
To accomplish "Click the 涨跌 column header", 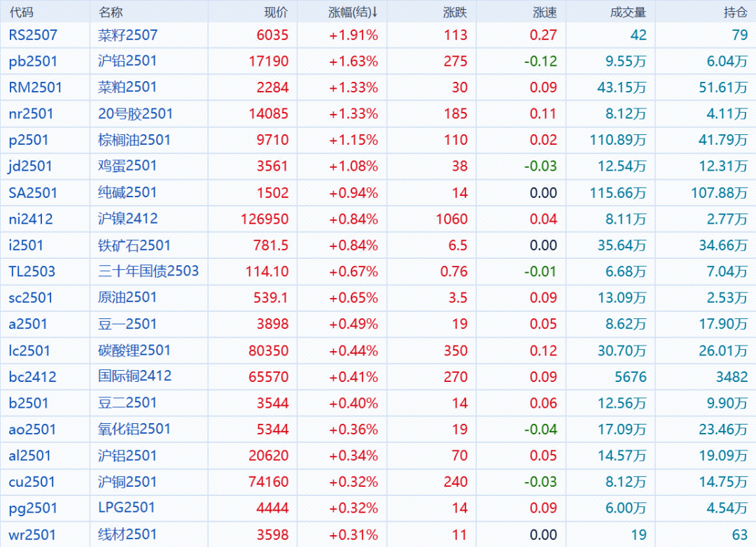I will (455, 12).
